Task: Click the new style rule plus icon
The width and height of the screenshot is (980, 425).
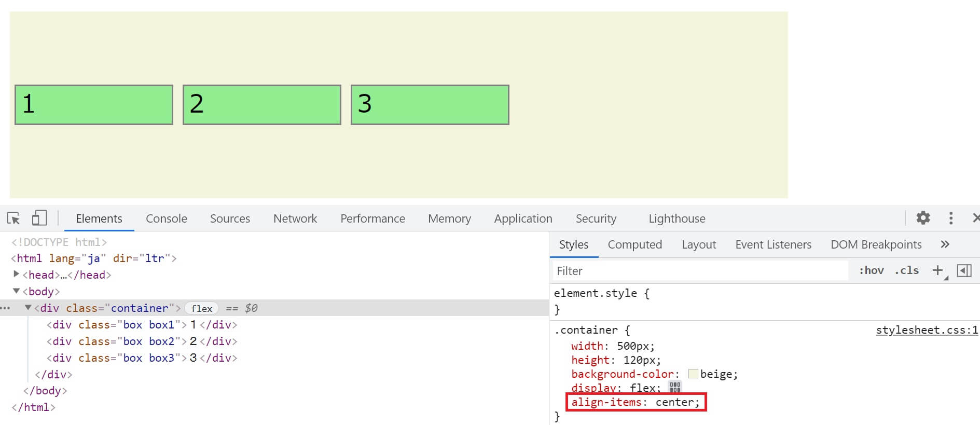Action: point(937,270)
